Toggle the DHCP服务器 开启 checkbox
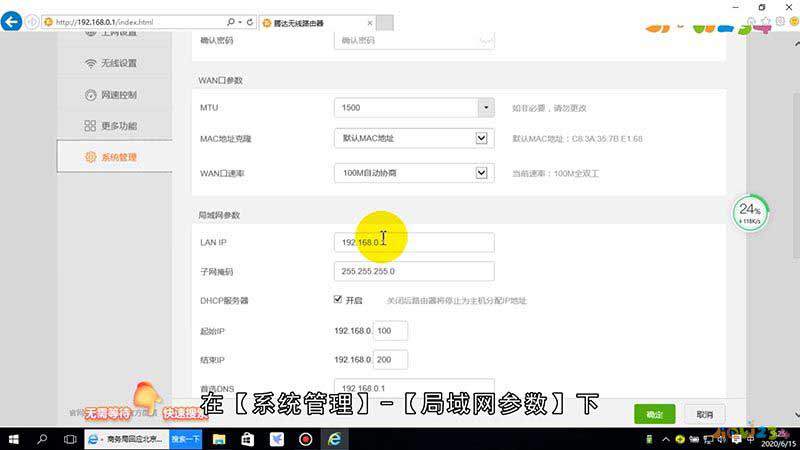This screenshot has height=450, width=800. click(x=338, y=299)
